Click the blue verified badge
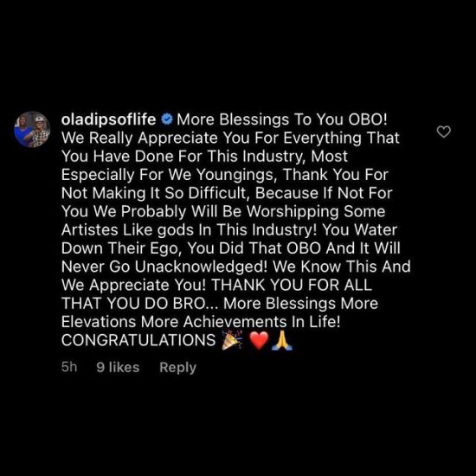This screenshot has height=476, width=476. pos(167,119)
